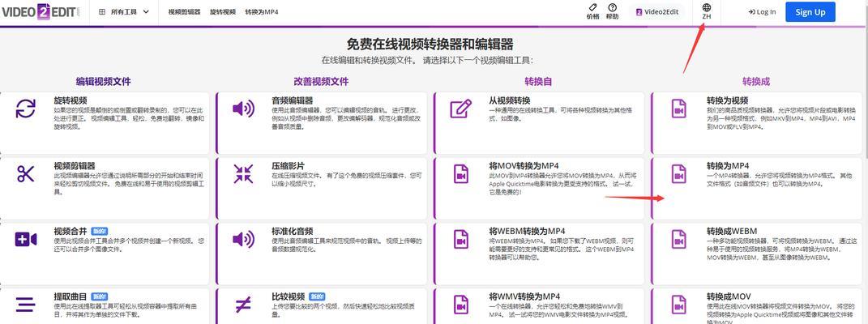
Task: Open the 所有工具 dropdown menu
Action: pos(124,11)
